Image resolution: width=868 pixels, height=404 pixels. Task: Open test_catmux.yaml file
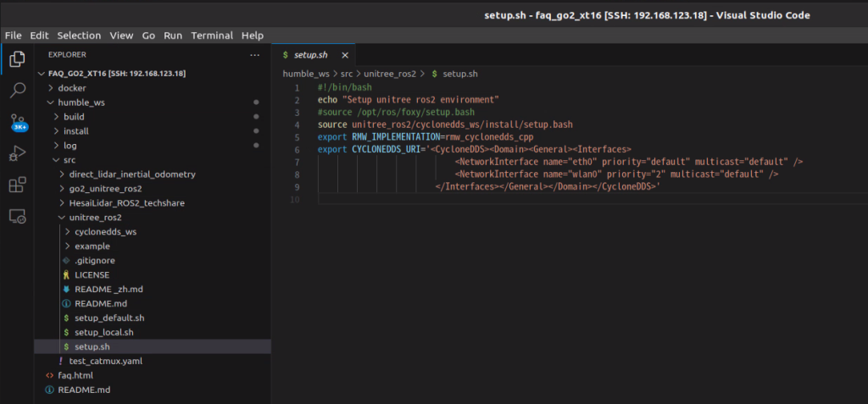pos(106,361)
